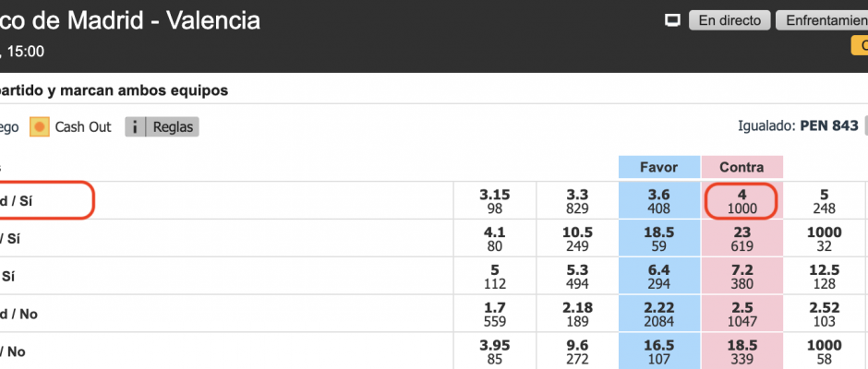Click back odds 3.15 with amount 98
The width and height of the screenshot is (868, 369).
pos(494,201)
